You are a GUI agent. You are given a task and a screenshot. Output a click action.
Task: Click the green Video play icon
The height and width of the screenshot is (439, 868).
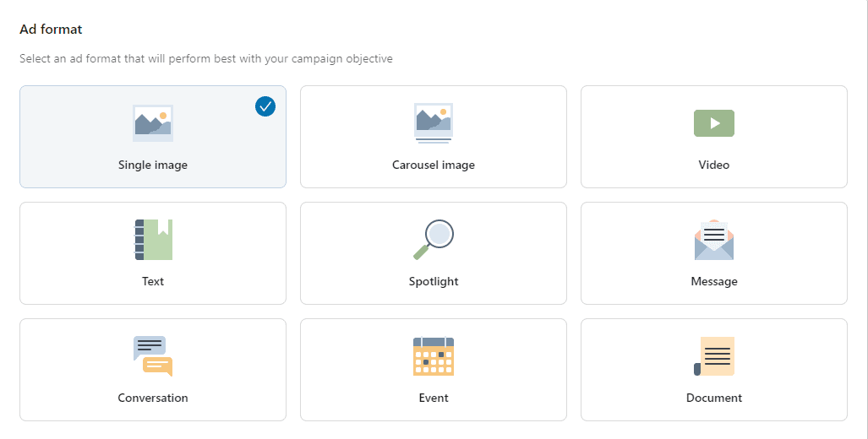(x=714, y=123)
